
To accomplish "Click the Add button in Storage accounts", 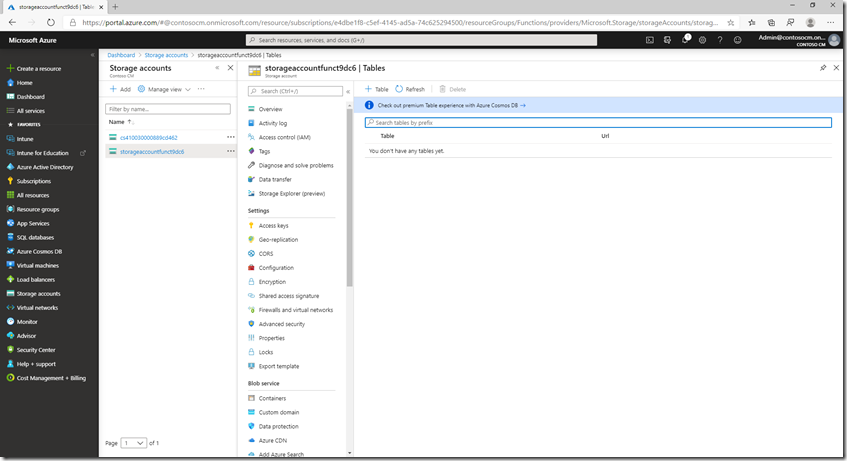I will (119, 89).
